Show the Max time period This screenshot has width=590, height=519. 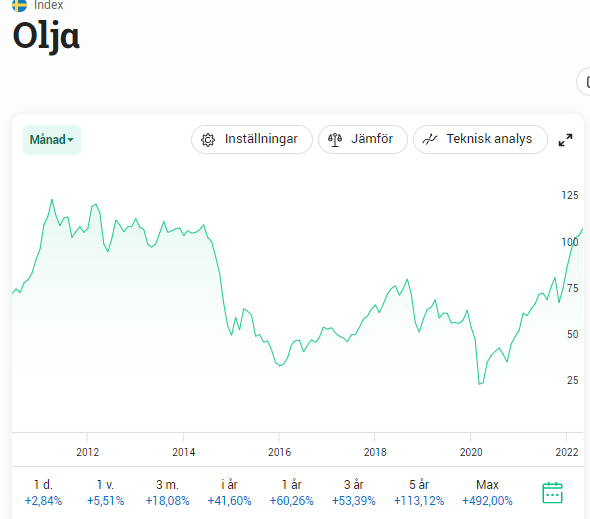pyautogui.click(x=487, y=493)
